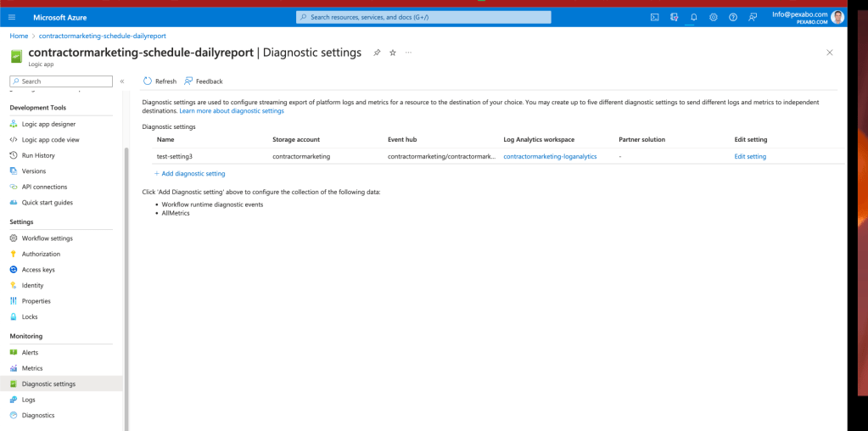868x431 pixels.
Task: Click the Development Tools section heading
Action: 37,108
